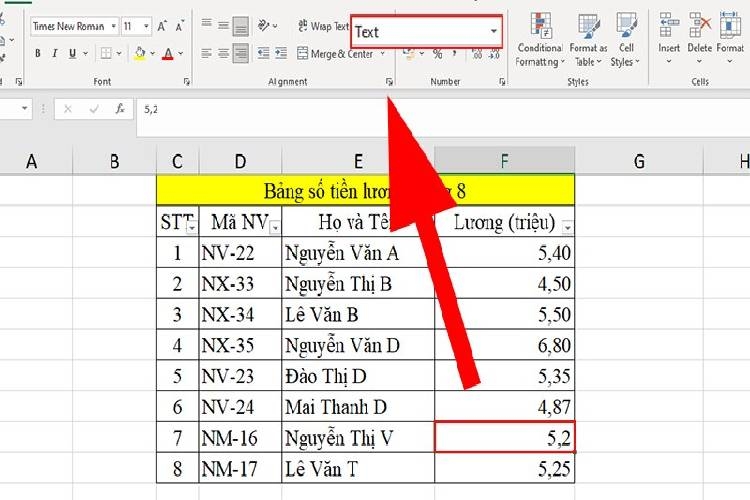
Task: Select cell containing Nguyễn Thị B
Action: click(358, 284)
